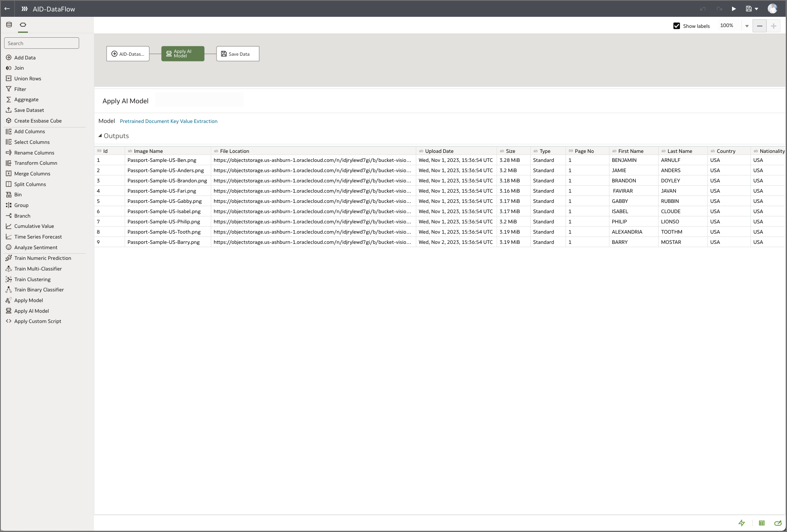Toggle the Show labels checkbox

[677, 25]
